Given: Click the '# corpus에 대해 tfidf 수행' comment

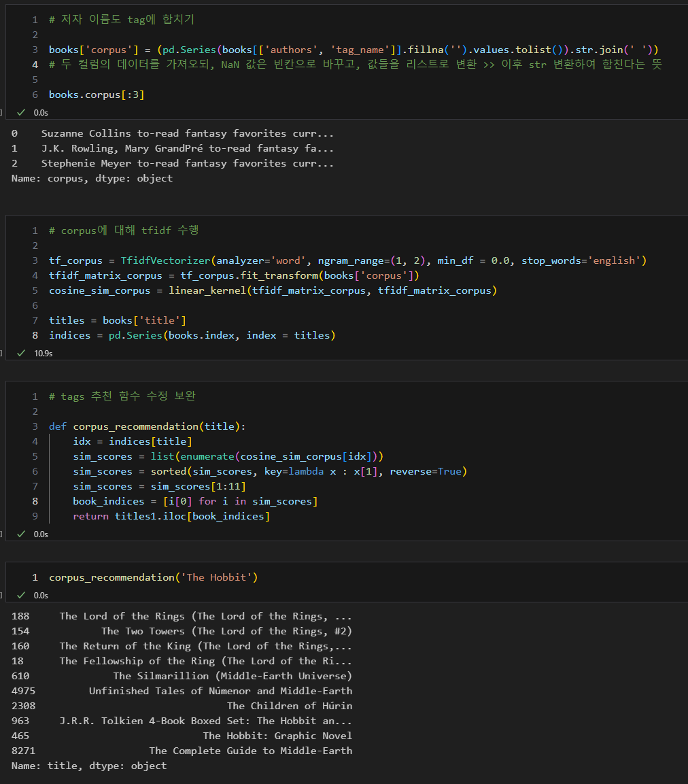Looking at the screenshot, I should click(x=124, y=231).
